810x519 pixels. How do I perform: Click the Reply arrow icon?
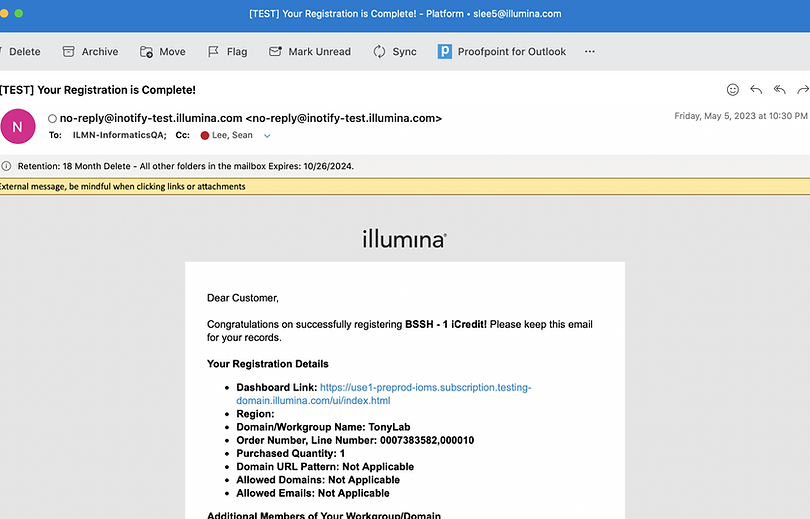tap(756, 89)
